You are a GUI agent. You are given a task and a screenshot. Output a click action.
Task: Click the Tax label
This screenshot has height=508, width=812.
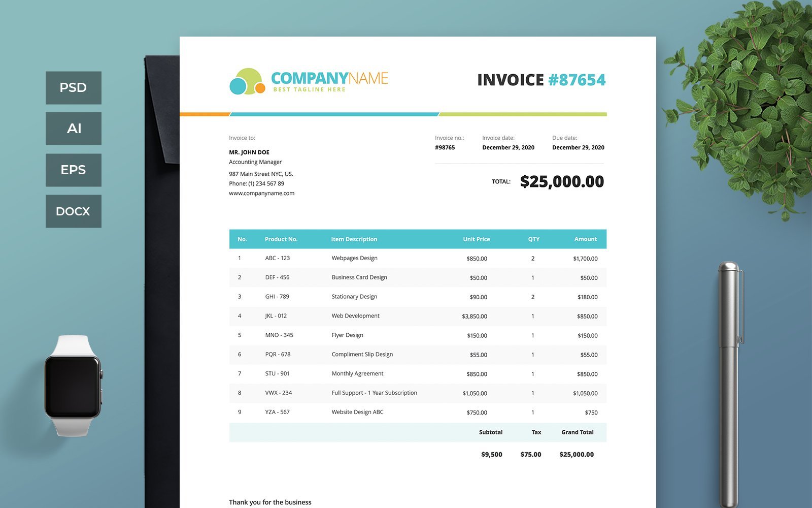tap(536, 432)
